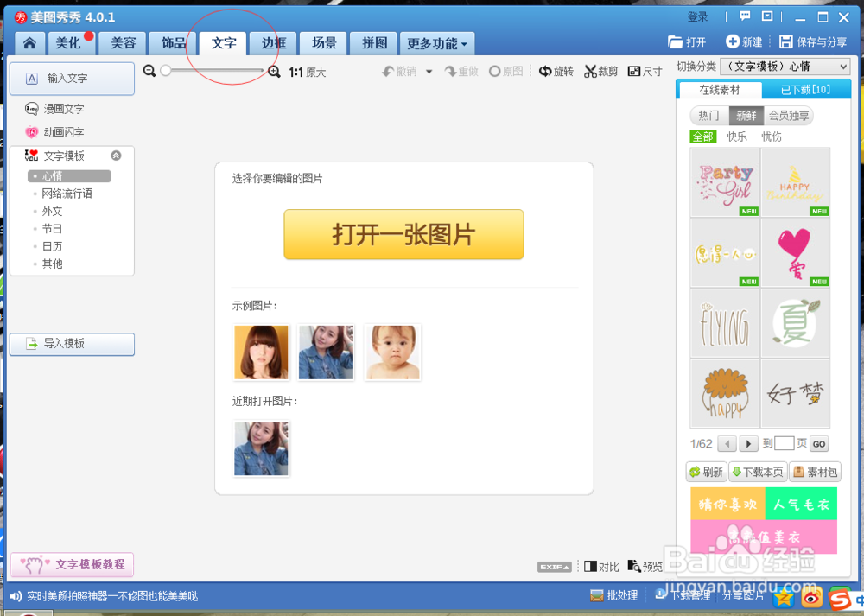864x616 pixels.
Task: Click the 下载本页 download button
Action: (758, 473)
